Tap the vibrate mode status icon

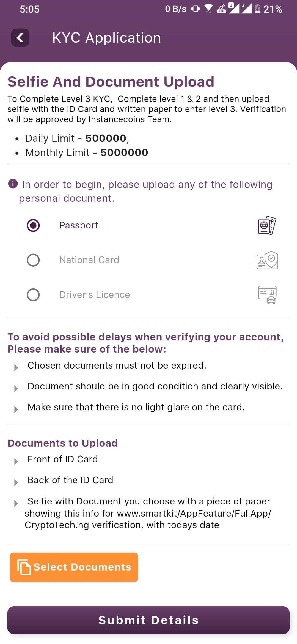tap(196, 9)
